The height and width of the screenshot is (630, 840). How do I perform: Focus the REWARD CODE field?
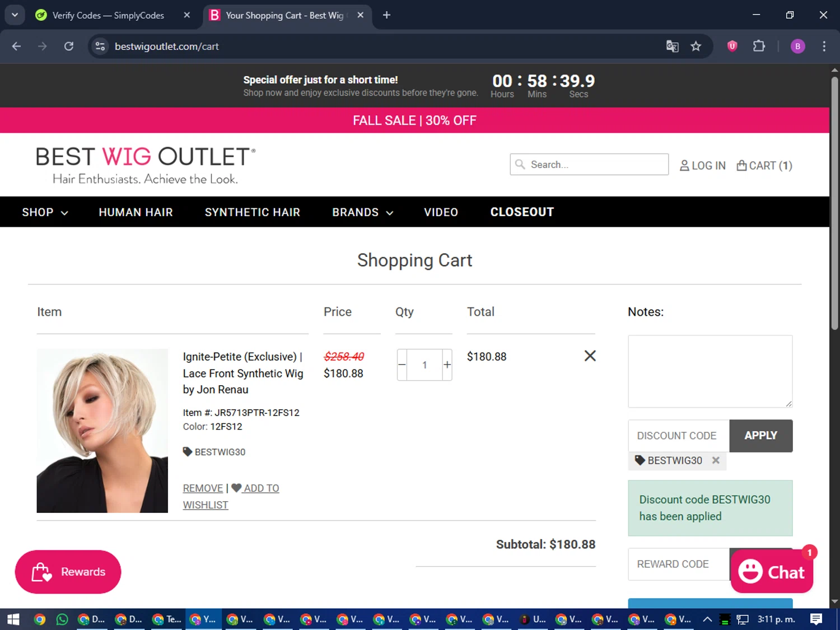pos(679,564)
